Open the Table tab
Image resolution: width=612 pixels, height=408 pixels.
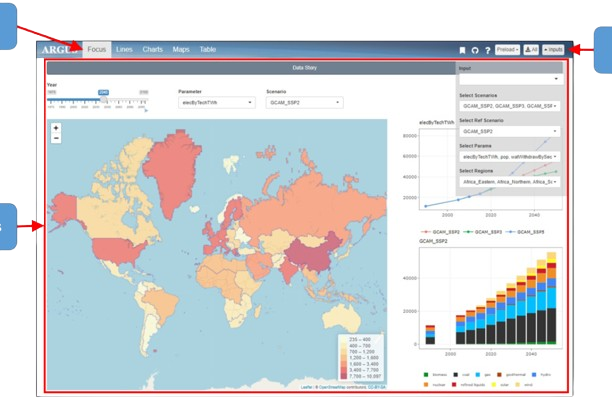[x=207, y=49]
